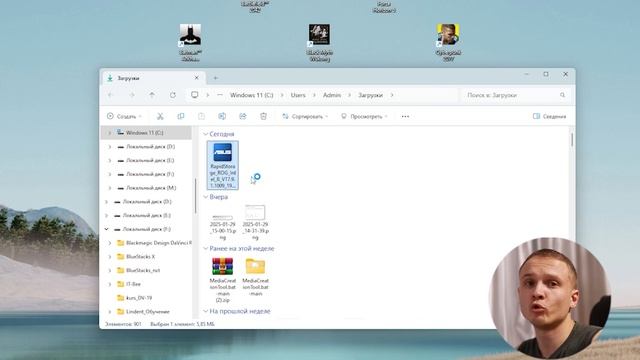640x360 pixels.
Task: Click Admin in the breadcrumb path
Action: coord(332,95)
